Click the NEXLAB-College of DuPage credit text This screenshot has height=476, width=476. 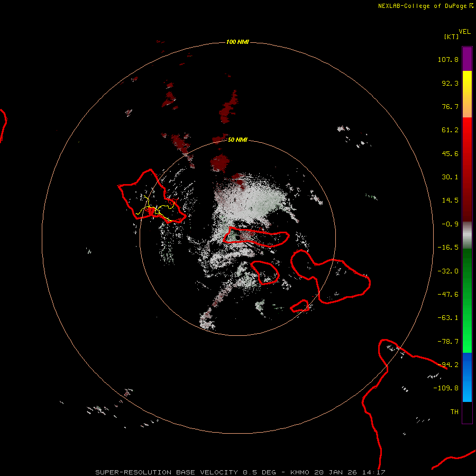click(425, 6)
